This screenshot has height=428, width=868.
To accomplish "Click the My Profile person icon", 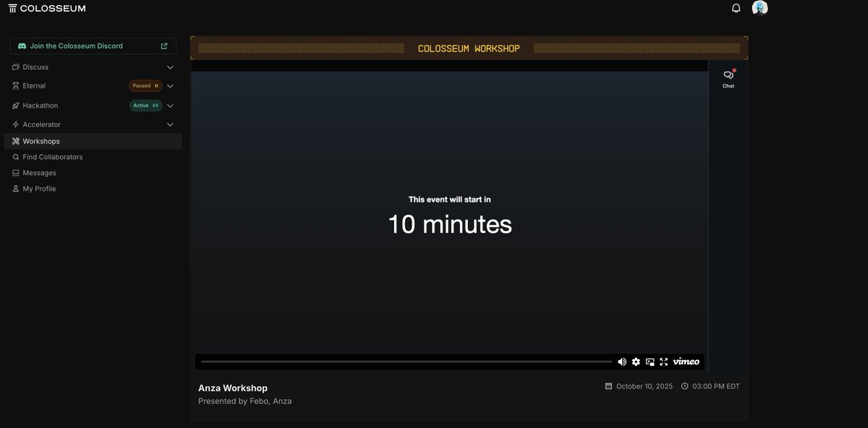I will click(x=16, y=189).
